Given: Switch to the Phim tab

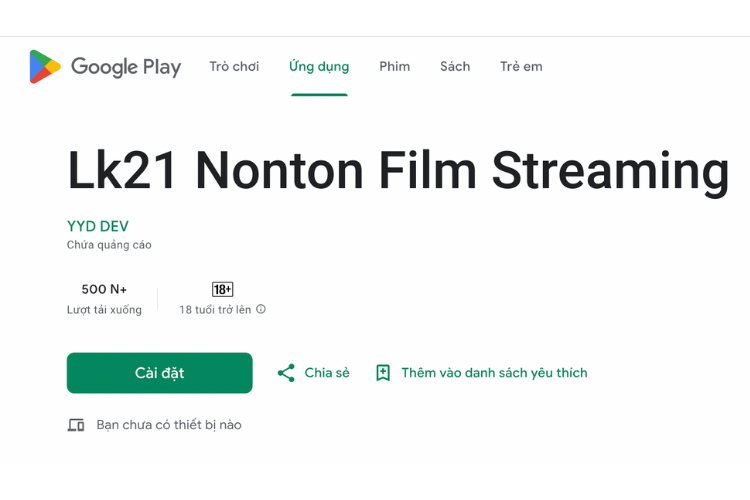Looking at the screenshot, I should [394, 67].
